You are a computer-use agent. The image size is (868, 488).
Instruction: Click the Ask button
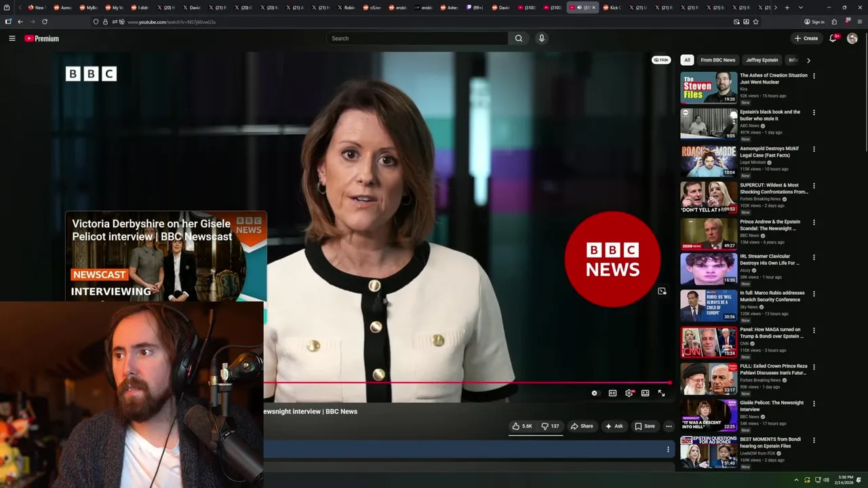point(614,426)
